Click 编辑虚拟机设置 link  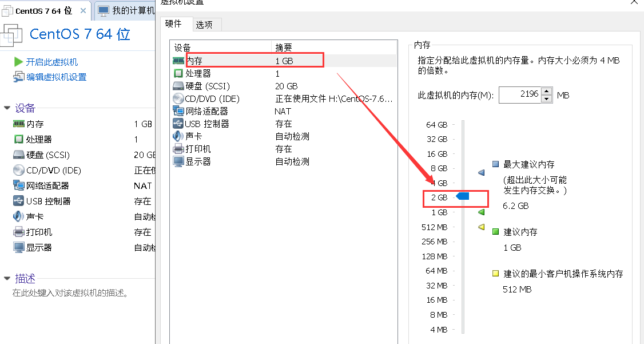[56, 77]
